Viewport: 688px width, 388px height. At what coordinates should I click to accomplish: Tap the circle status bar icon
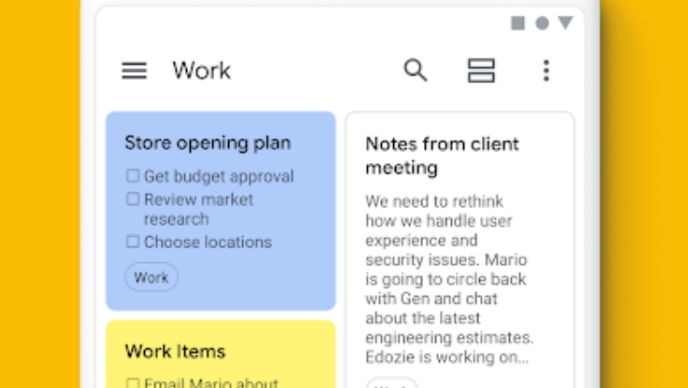(x=542, y=23)
